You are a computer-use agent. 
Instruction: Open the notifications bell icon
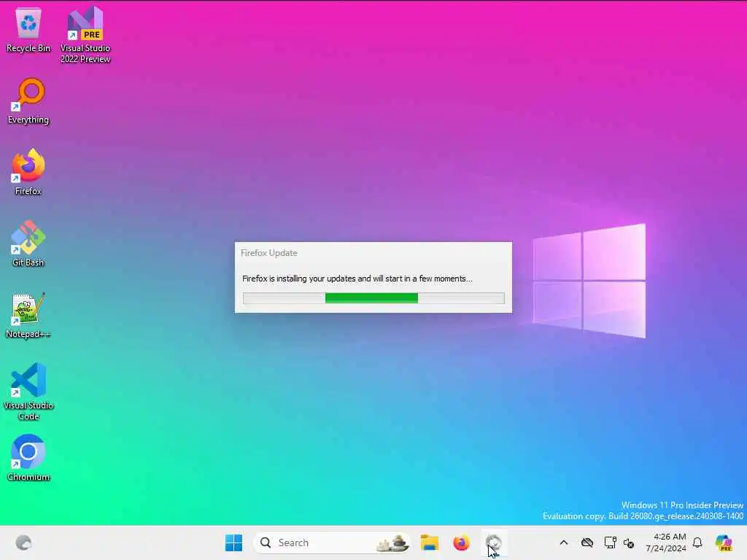click(x=697, y=542)
